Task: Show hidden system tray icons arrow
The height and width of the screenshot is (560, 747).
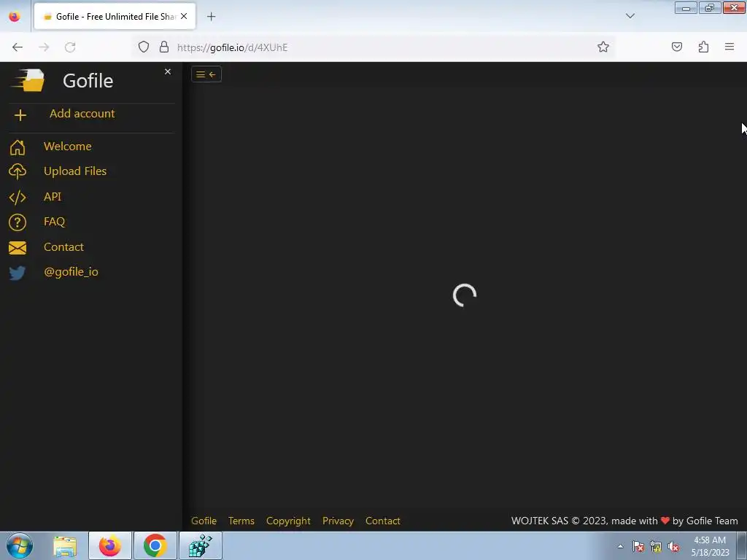Action: [x=620, y=546]
